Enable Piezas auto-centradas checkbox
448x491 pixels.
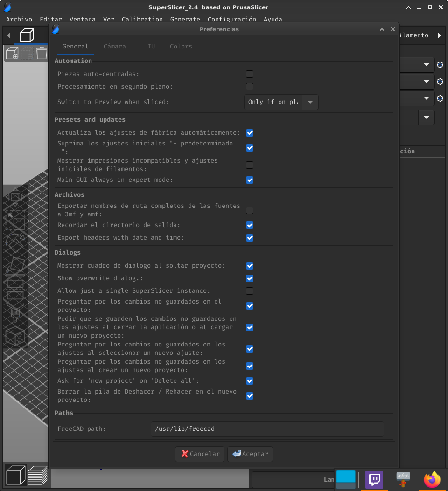250,74
